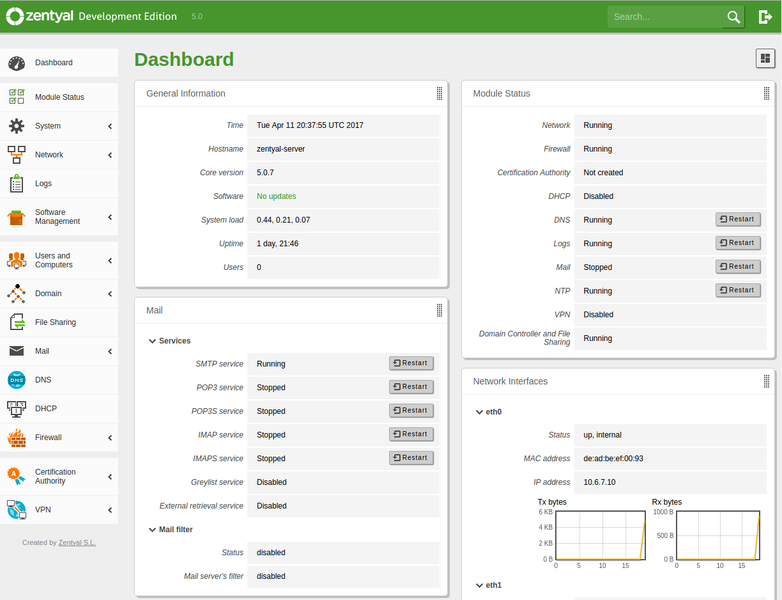
Task: Restart the SMTP service
Action: (411, 363)
